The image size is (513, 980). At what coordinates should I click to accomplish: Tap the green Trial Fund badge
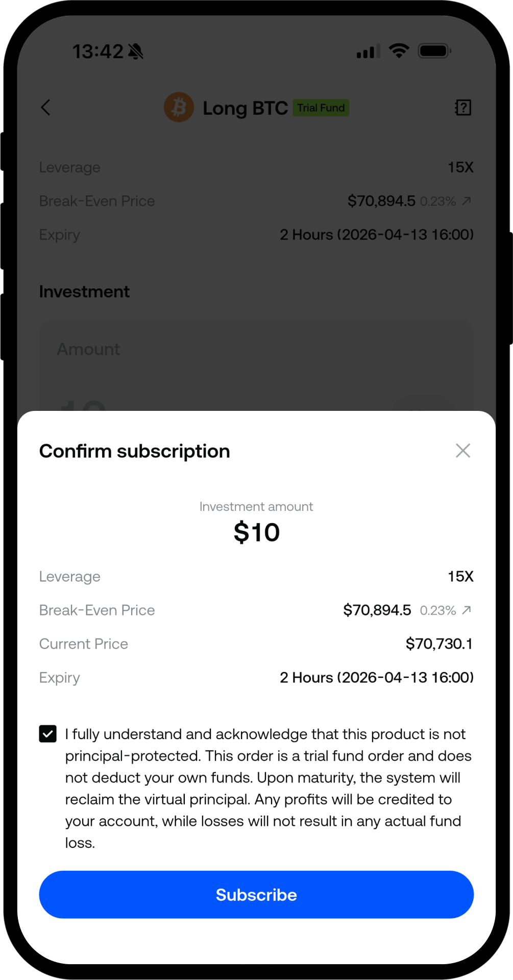pyautogui.click(x=321, y=108)
